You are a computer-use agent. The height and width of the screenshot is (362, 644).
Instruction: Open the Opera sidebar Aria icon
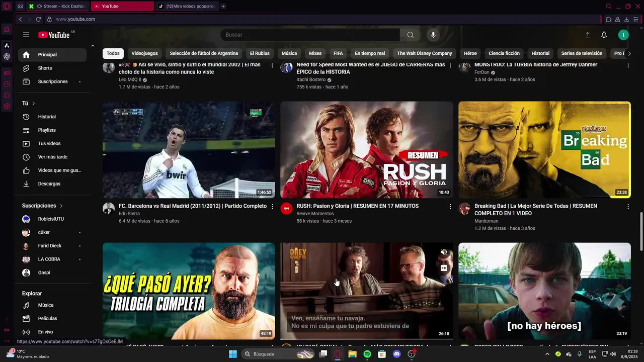(7, 45)
